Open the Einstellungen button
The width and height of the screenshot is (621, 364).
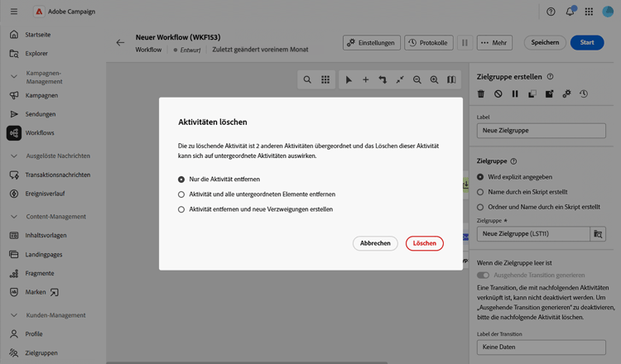coord(372,43)
